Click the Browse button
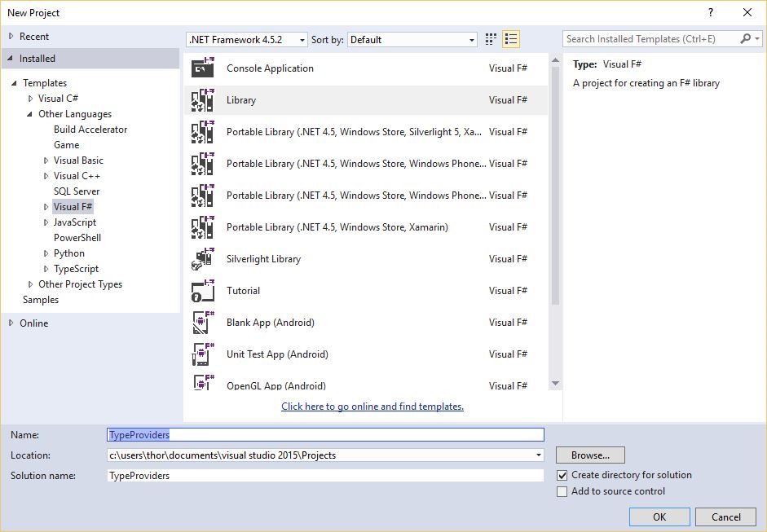 pyautogui.click(x=590, y=455)
